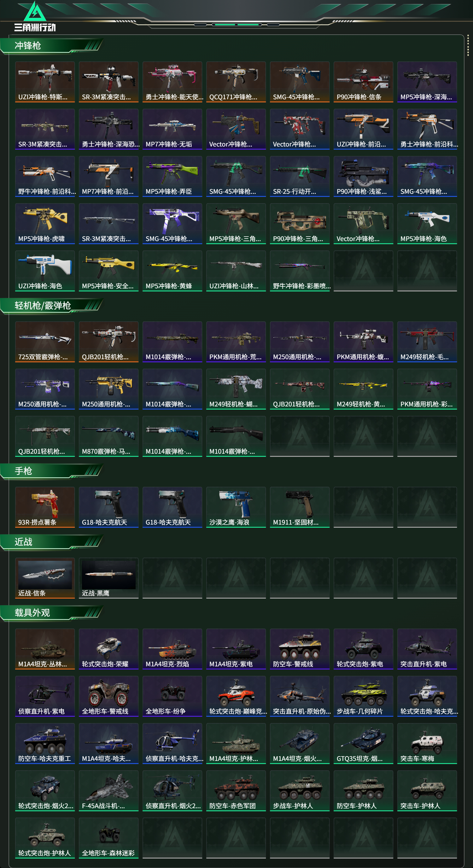This screenshot has width=473, height=868.
Task: Open the MP7冲锋枪-无垢 weapon skin
Action: (x=172, y=129)
